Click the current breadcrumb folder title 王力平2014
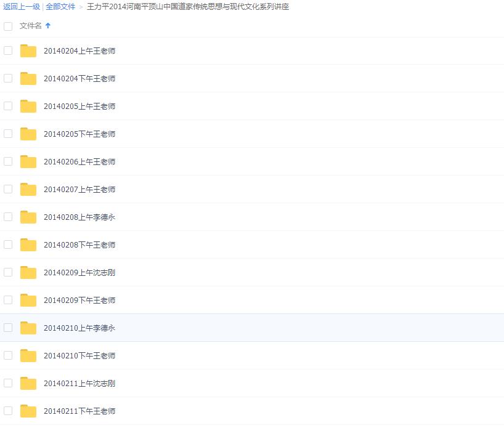This screenshot has height=444, width=504. point(188,7)
